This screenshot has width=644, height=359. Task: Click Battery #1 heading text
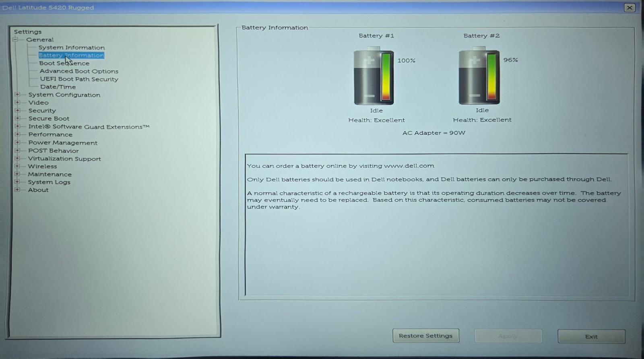coord(376,35)
